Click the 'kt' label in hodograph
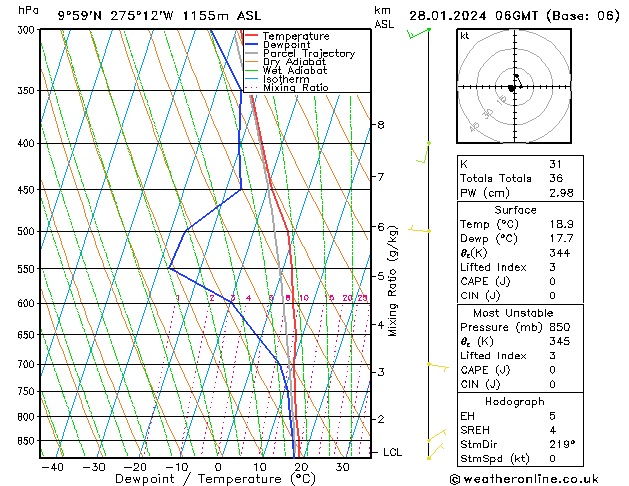 [465, 36]
